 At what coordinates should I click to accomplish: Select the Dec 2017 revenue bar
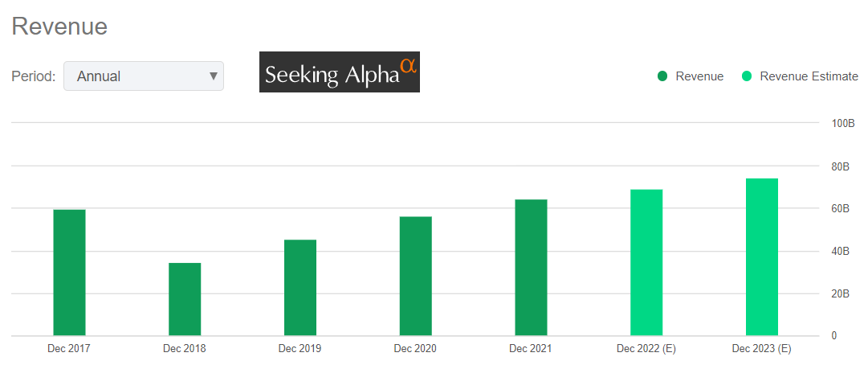pos(69,273)
